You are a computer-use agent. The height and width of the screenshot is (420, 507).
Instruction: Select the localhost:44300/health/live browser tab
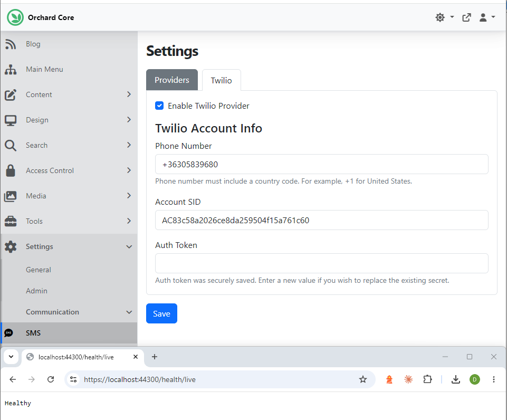click(x=82, y=357)
